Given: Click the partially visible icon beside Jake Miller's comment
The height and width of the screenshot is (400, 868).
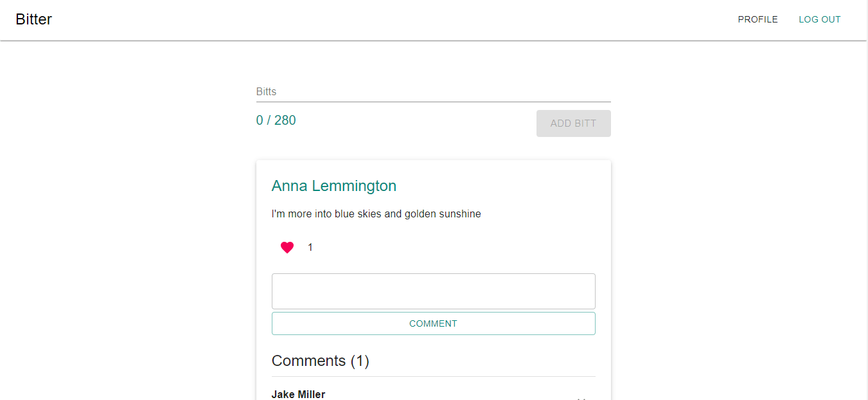Looking at the screenshot, I should tap(582, 398).
